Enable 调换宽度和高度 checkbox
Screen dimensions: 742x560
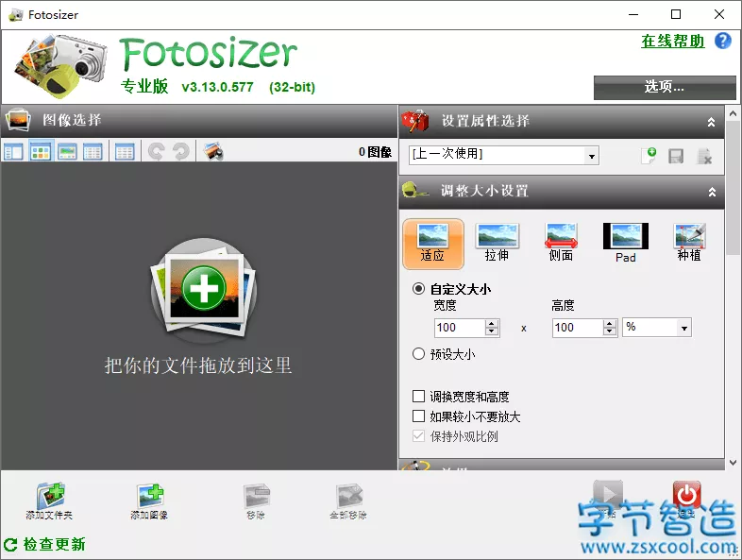click(x=418, y=396)
